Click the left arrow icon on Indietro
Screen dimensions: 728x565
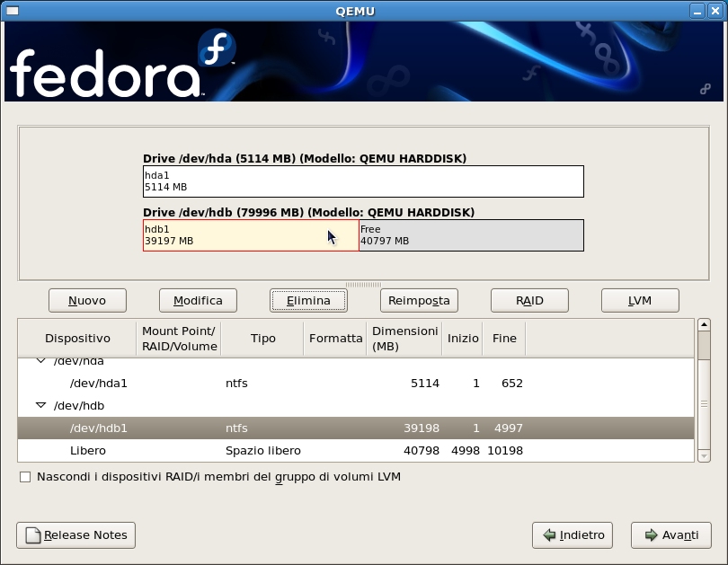pos(549,535)
